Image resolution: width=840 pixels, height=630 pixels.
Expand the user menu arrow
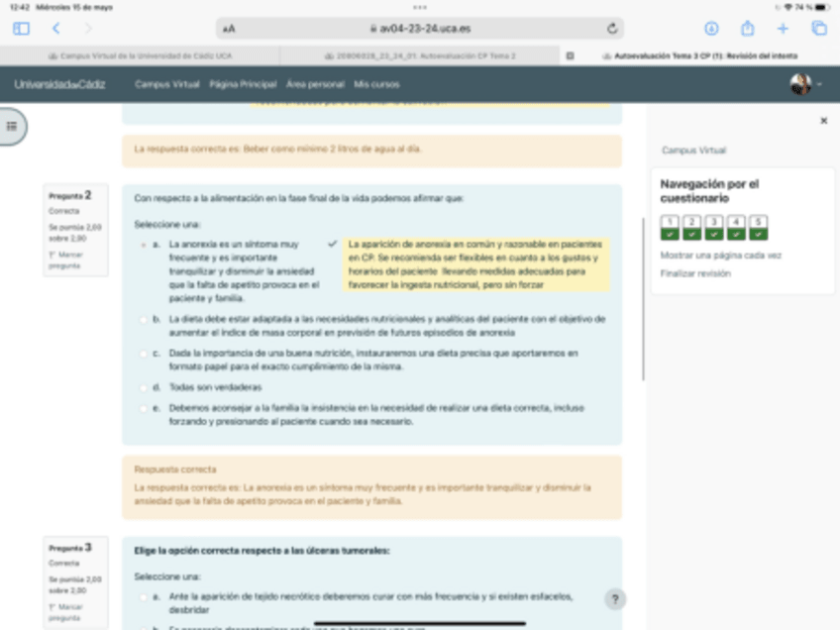pyautogui.click(x=819, y=84)
